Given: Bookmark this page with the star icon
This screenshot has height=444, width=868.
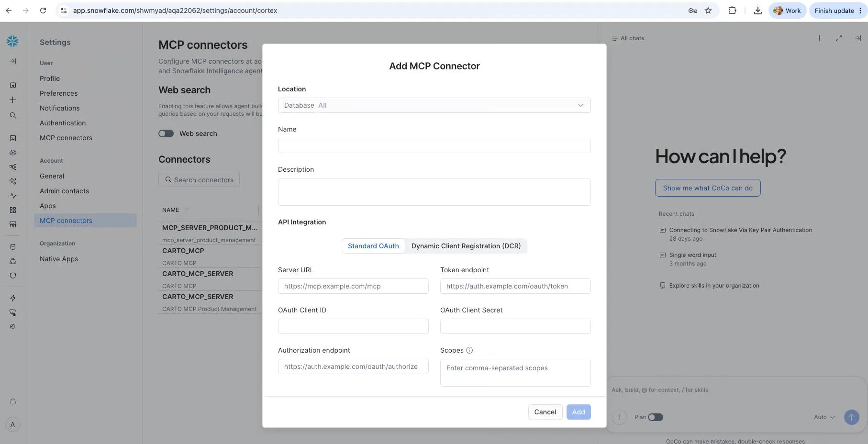Looking at the screenshot, I should point(708,11).
